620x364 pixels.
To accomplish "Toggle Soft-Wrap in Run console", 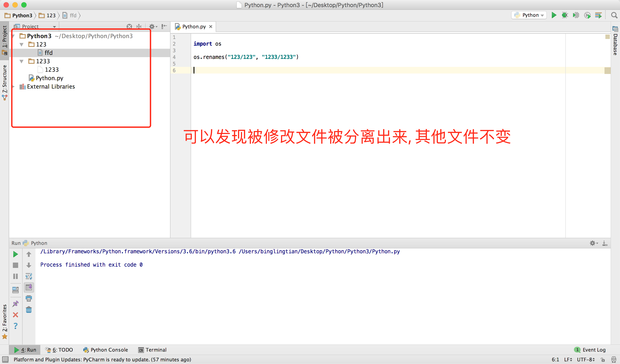I will (29, 276).
